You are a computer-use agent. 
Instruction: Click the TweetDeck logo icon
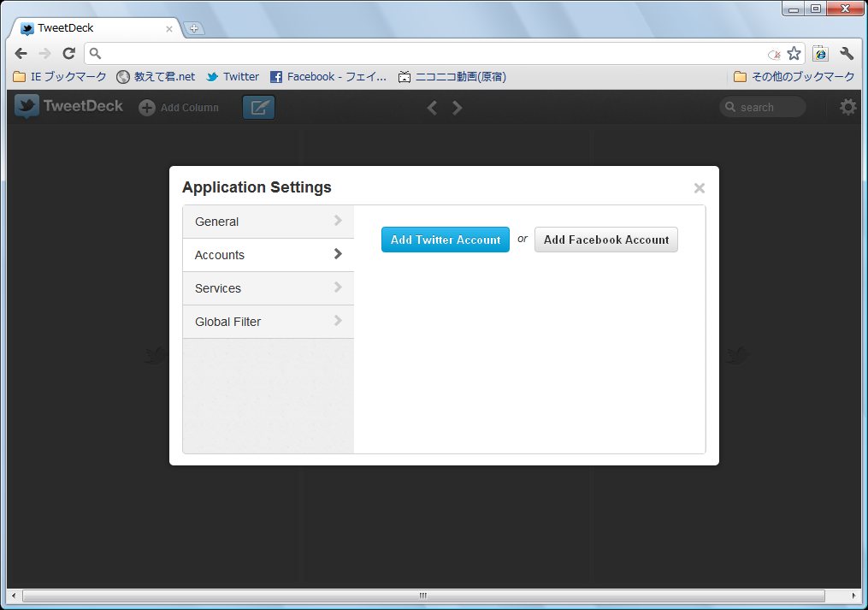click(x=27, y=106)
